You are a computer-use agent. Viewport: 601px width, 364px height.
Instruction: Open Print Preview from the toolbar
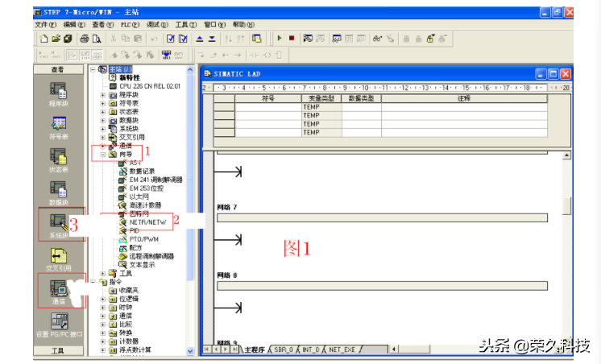(97, 39)
